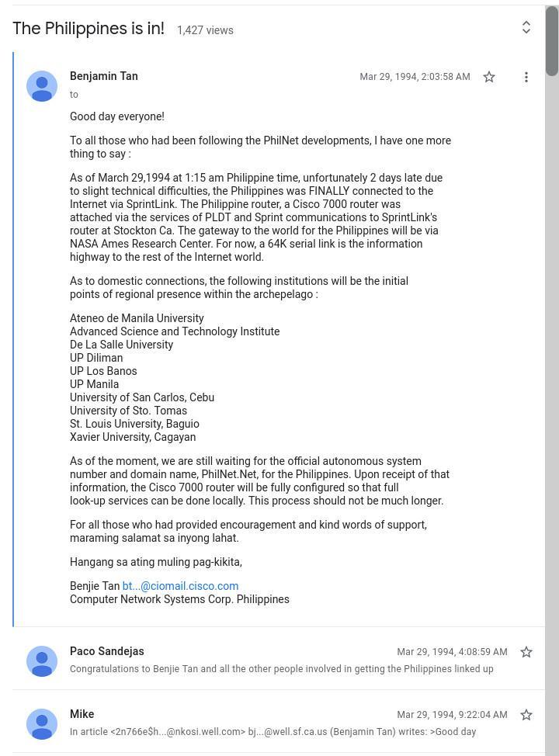Expand Paco Sandejas's collapsed message

pyautogui.click(x=281, y=669)
